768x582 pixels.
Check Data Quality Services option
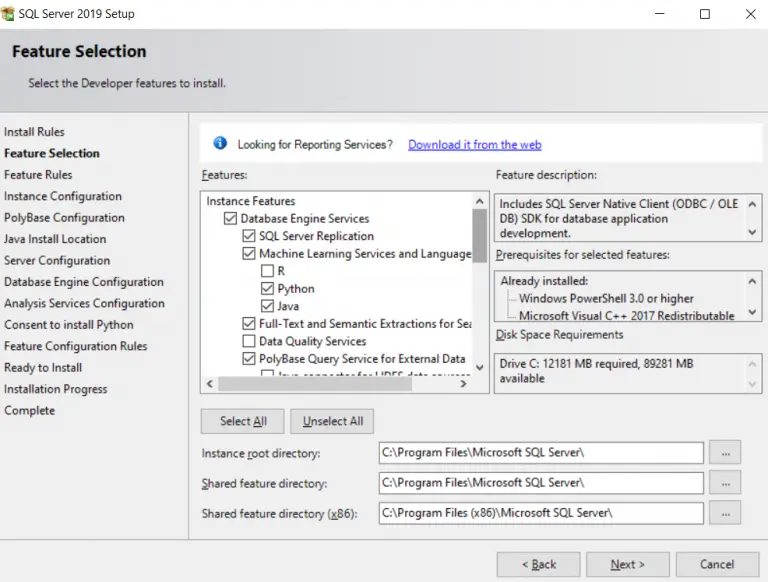pos(249,341)
